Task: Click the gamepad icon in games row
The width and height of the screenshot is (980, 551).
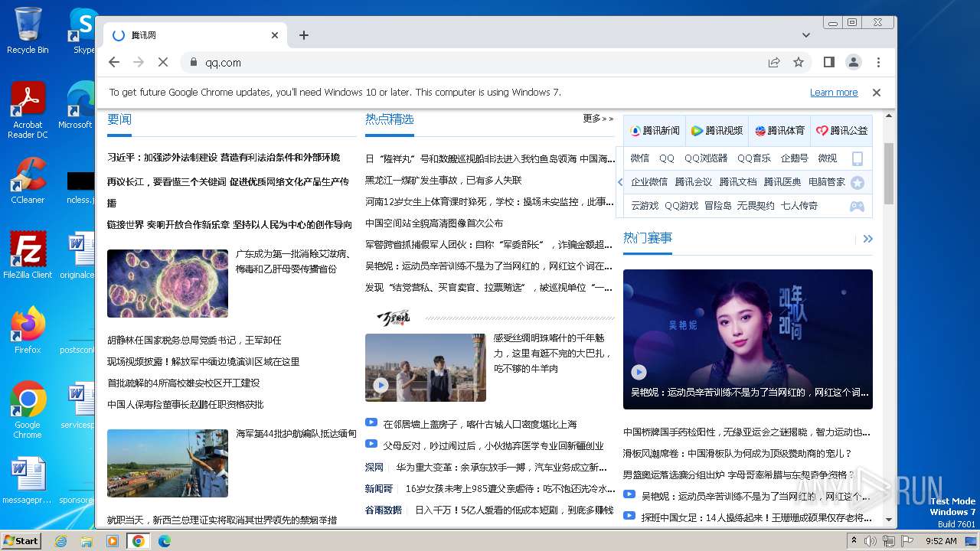Action: 857,206
